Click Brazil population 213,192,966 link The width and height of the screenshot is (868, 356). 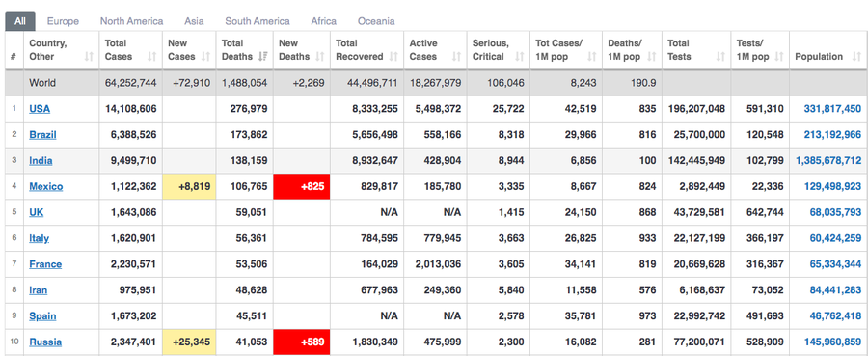tap(832, 135)
